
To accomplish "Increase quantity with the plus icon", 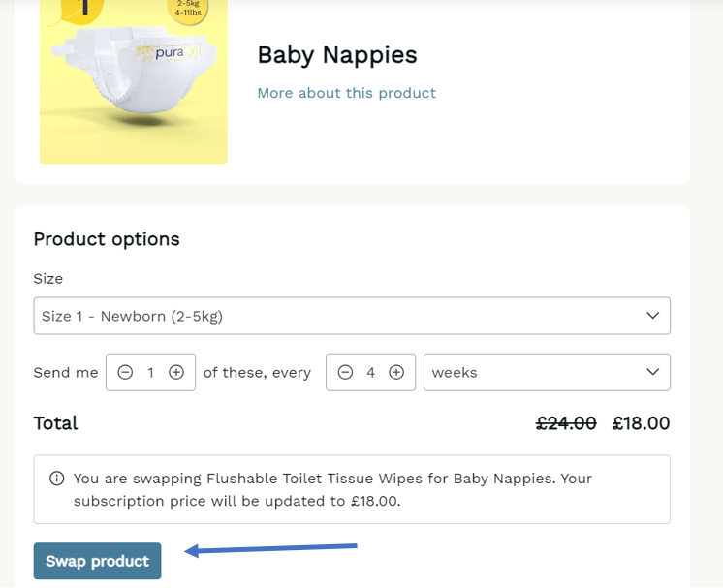I will pyautogui.click(x=176, y=372).
